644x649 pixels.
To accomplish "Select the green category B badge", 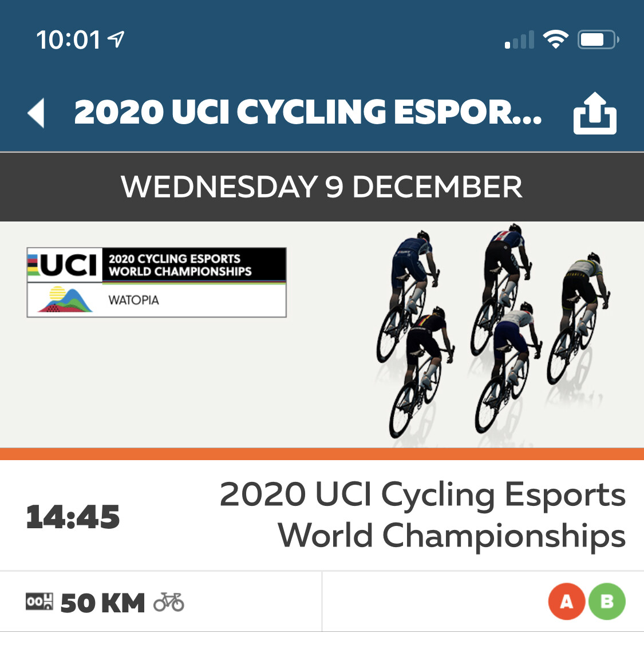I will [x=607, y=601].
